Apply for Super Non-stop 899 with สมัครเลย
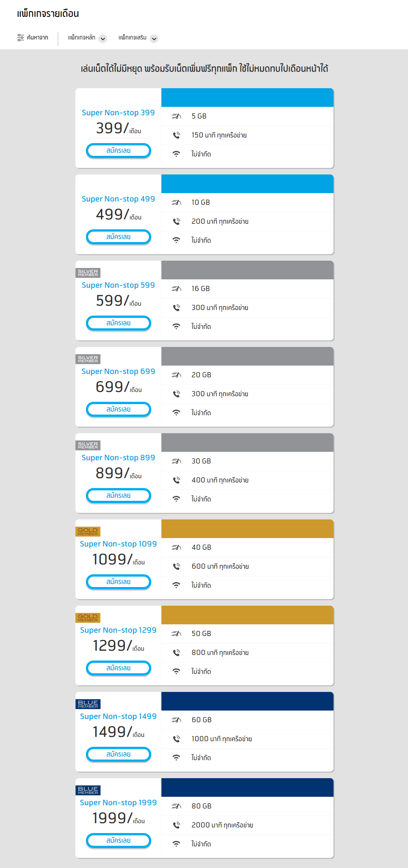The height and width of the screenshot is (868, 408). [119, 496]
